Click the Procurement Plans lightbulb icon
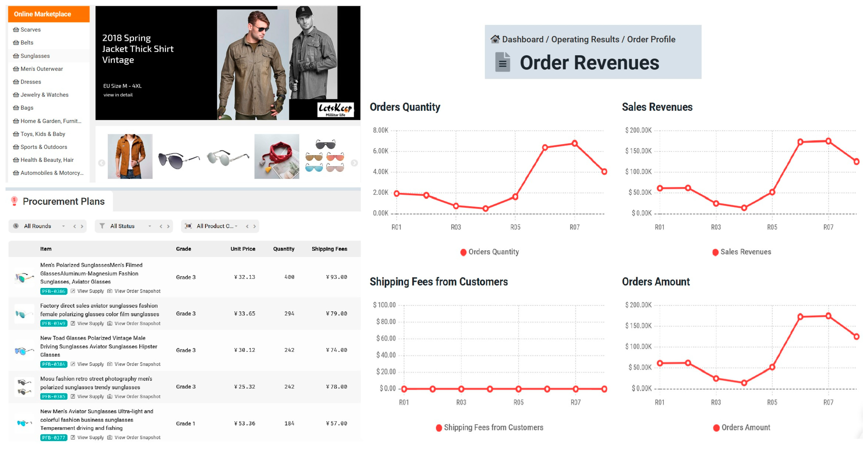This screenshot has height=454, width=868. click(x=14, y=201)
